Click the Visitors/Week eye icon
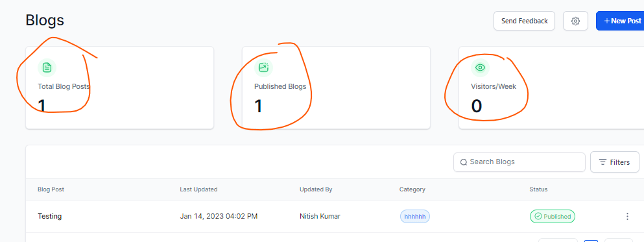 click(x=480, y=67)
